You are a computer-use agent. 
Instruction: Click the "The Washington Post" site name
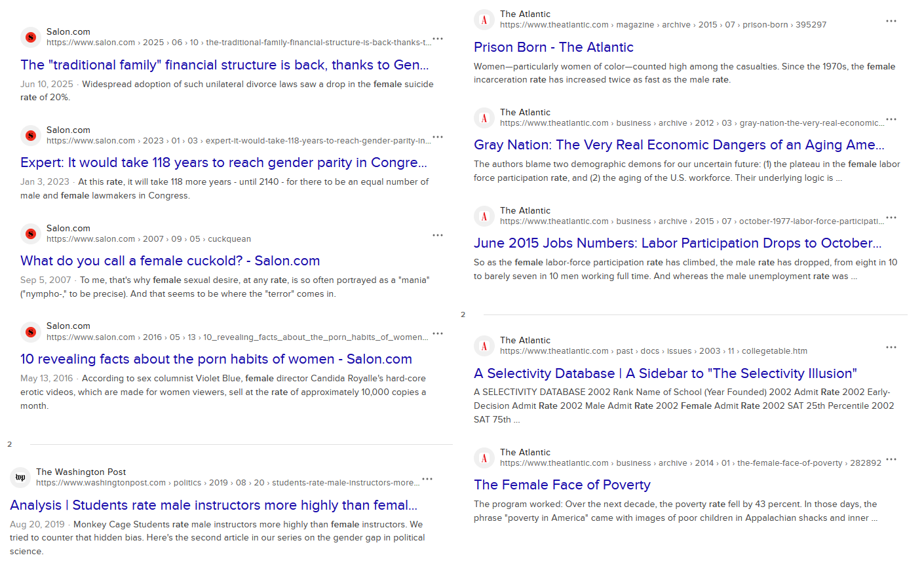81,472
